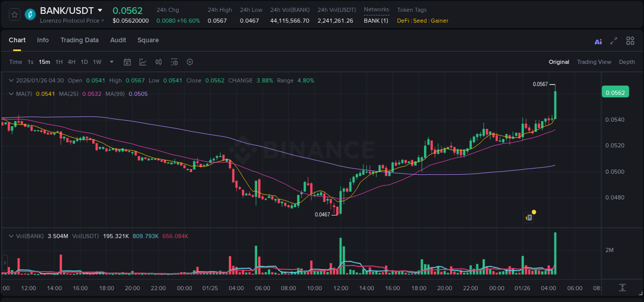This screenshot has width=644, height=302.
Task: Collapse the OHLC data row via its chevron
Action: click(x=11, y=80)
